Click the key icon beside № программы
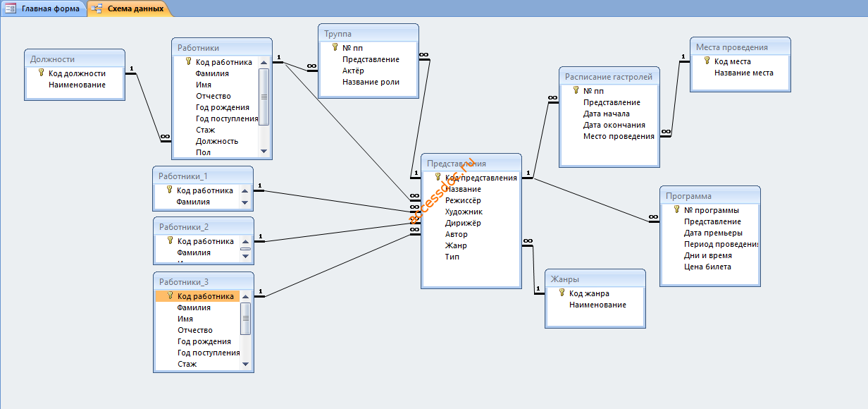The height and width of the screenshot is (409, 868). (676, 209)
